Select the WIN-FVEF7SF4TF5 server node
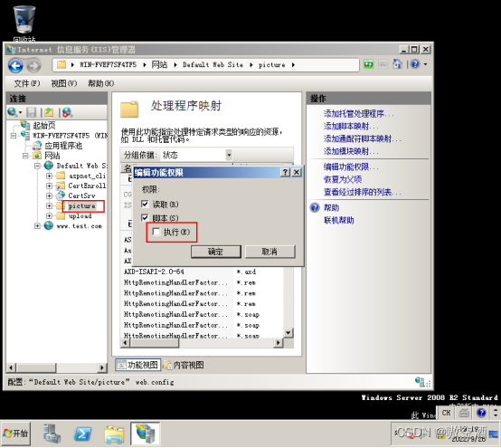The height and width of the screenshot is (448, 501). [70, 135]
